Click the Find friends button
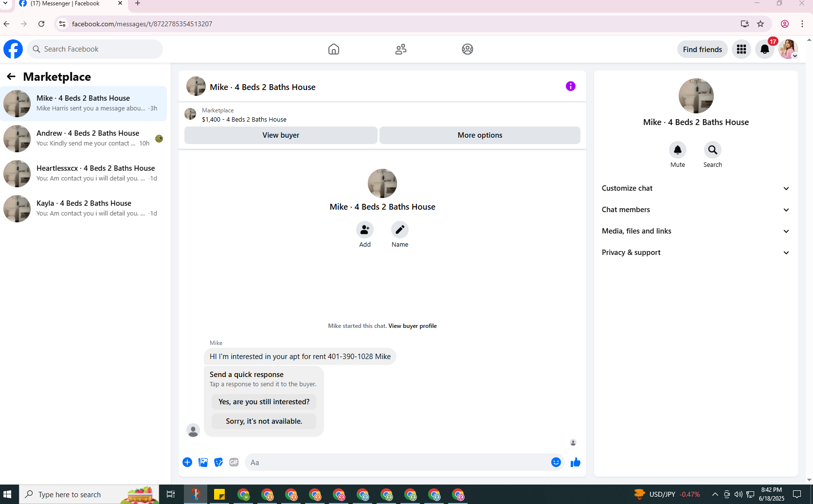813x504 pixels. tap(702, 49)
